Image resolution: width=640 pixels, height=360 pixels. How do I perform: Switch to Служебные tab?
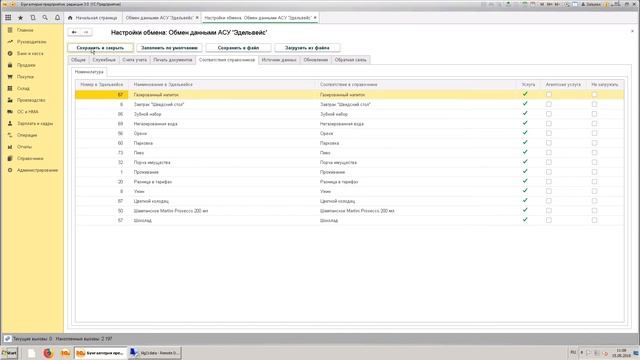[x=104, y=60]
